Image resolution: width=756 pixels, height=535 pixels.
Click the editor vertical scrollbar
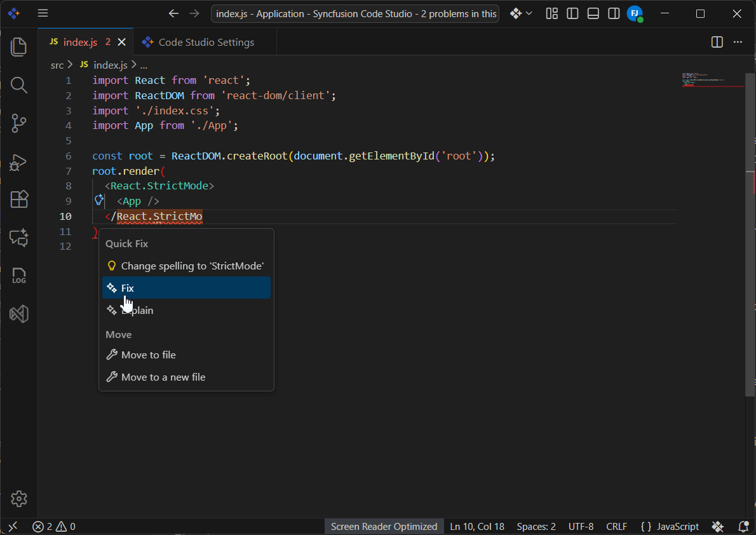(750, 254)
